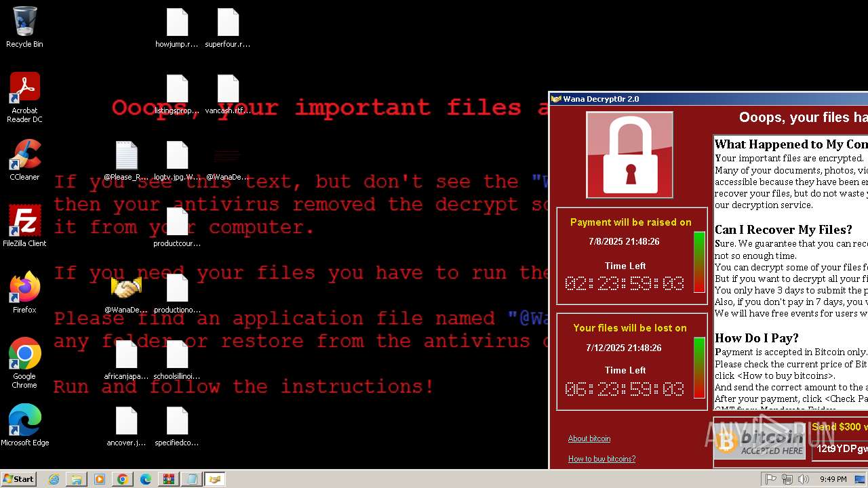
Task: Select the @WanaDe... image icon with red lines
Action: 228,161
